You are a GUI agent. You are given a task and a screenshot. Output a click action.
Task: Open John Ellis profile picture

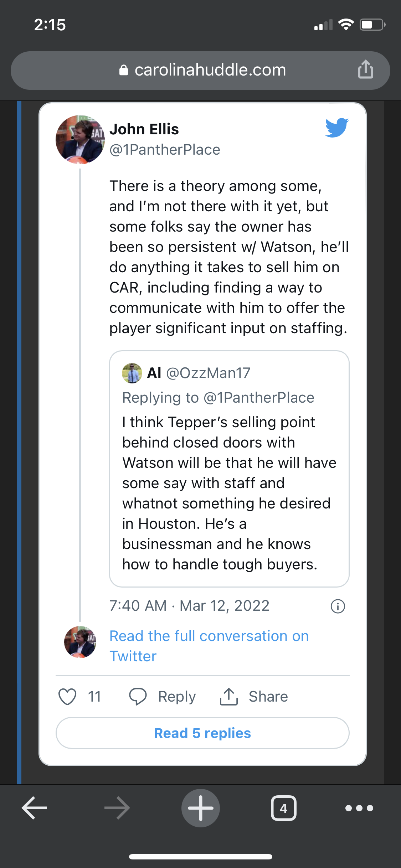coord(80,139)
